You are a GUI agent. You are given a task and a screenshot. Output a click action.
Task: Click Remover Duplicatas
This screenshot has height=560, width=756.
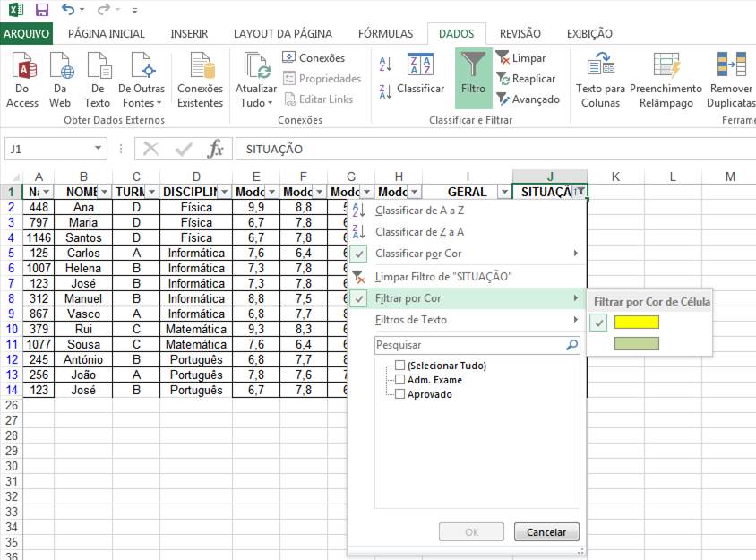(x=731, y=80)
